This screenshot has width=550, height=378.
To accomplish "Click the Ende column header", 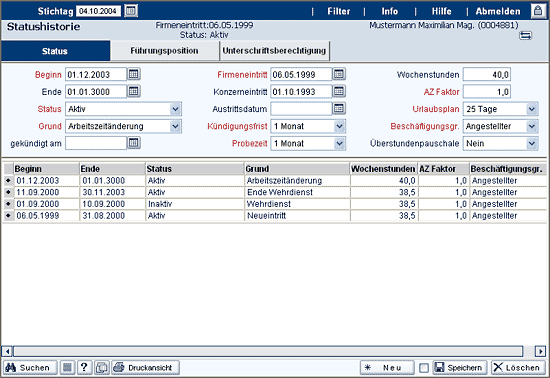I will pos(112,169).
